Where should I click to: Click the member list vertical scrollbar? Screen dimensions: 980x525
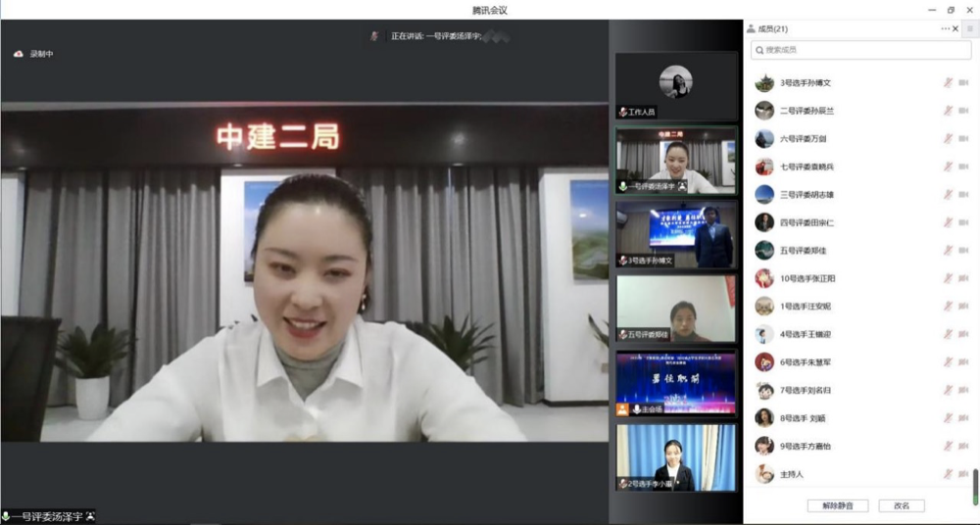pyautogui.click(x=975, y=485)
